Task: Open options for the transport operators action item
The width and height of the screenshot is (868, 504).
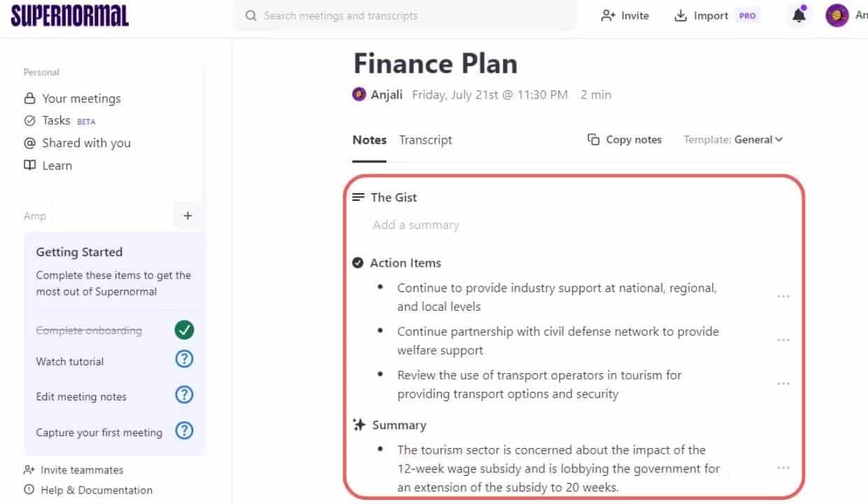Action: pyautogui.click(x=783, y=384)
